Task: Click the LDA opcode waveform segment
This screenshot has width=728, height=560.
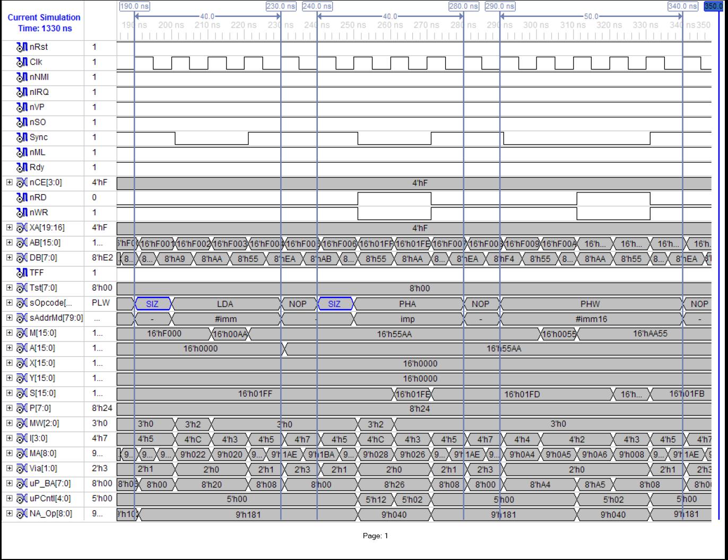Action: point(226,304)
